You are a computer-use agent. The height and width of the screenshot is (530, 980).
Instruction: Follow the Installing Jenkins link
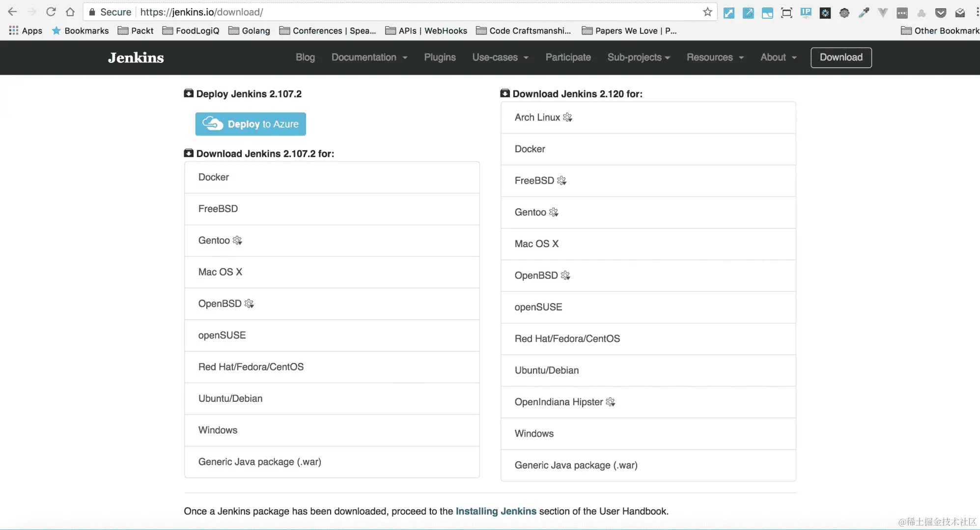496,511
